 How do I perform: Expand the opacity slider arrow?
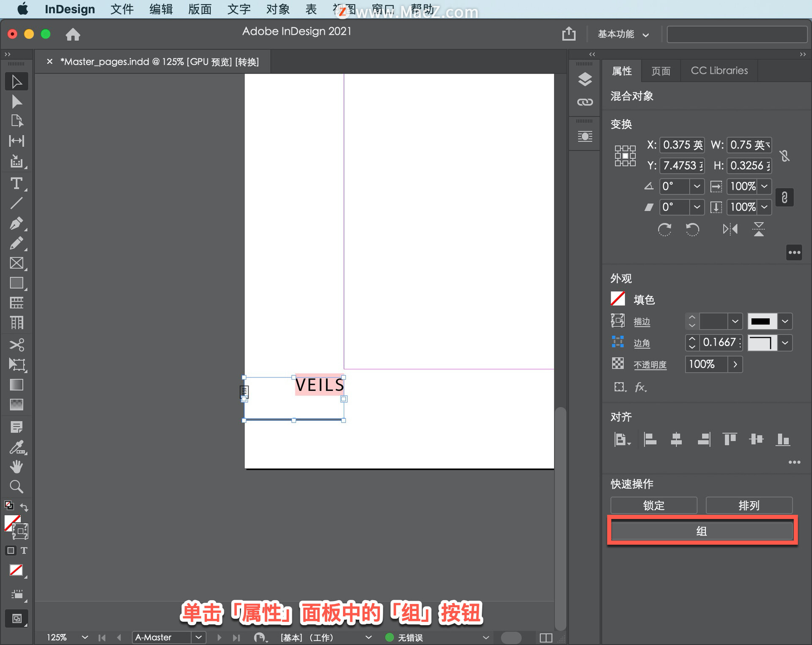point(735,364)
